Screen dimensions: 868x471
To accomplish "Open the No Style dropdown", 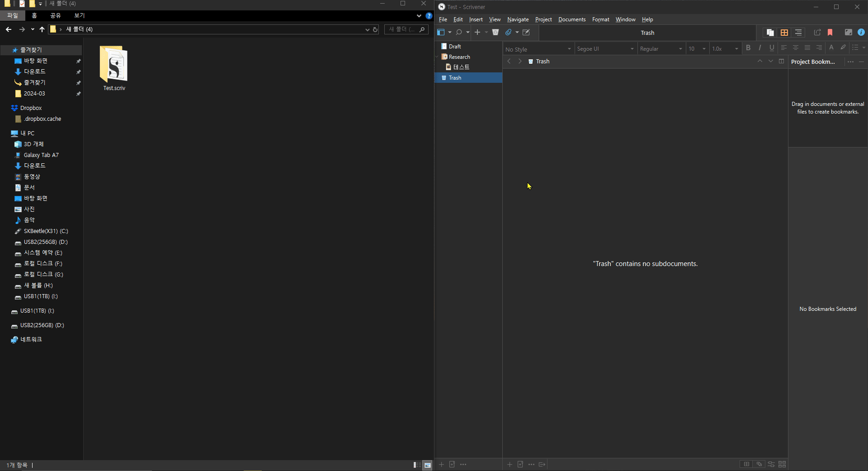I will click(538, 49).
